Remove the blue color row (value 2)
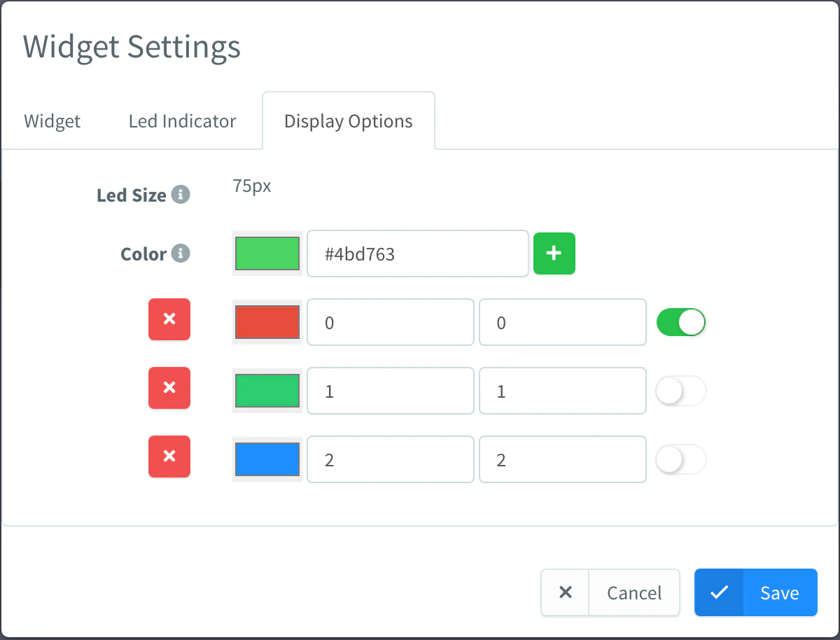 [169, 457]
